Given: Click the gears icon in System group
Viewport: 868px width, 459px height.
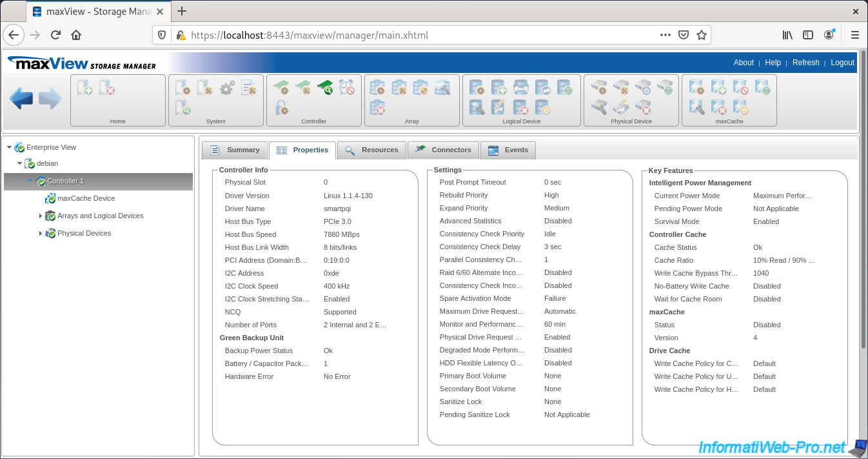Looking at the screenshot, I should click(227, 87).
